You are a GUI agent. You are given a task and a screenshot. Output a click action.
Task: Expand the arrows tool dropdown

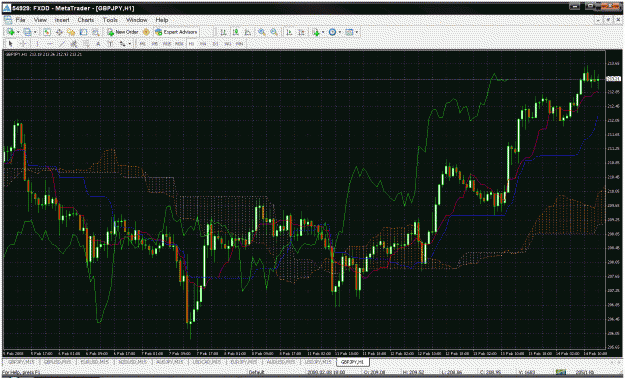(x=130, y=44)
